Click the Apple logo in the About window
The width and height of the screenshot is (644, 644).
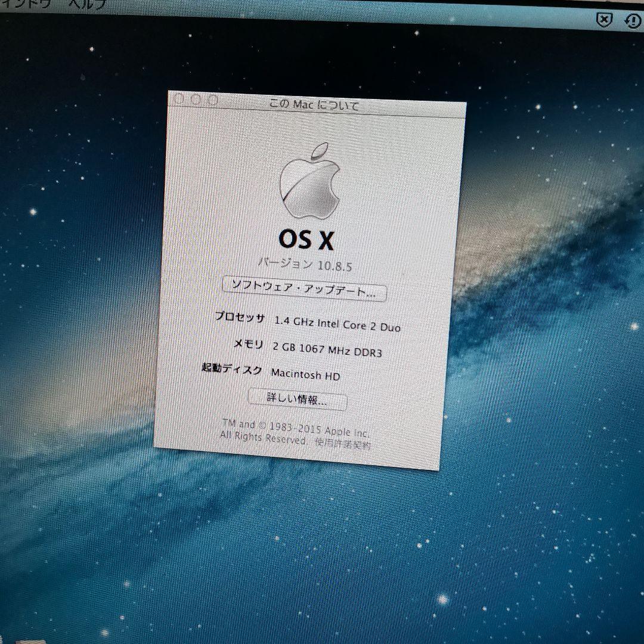pyautogui.click(x=310, y=180)
